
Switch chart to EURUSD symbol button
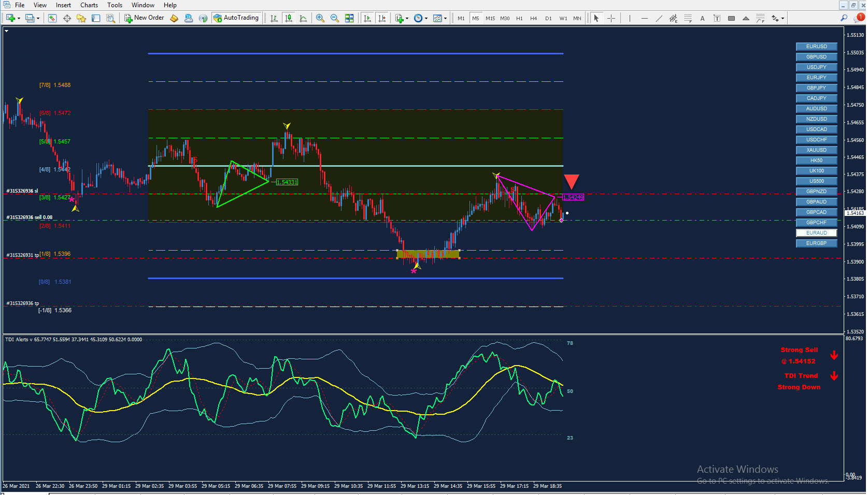click(x=816, y=47)
